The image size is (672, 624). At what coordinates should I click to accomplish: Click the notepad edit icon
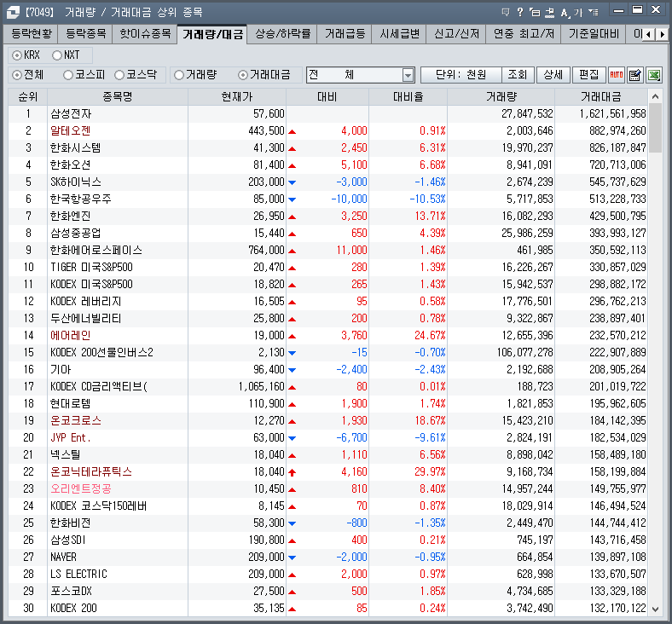[x=634, y=75]
